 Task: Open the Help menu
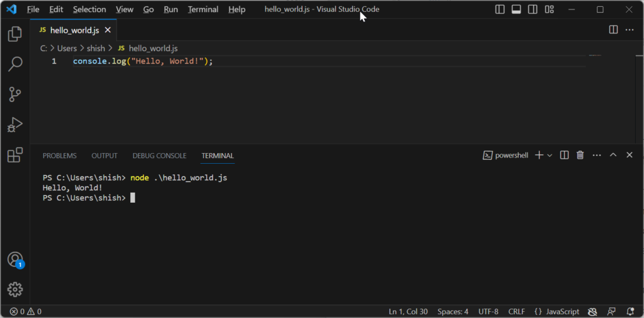coord(236,9)
